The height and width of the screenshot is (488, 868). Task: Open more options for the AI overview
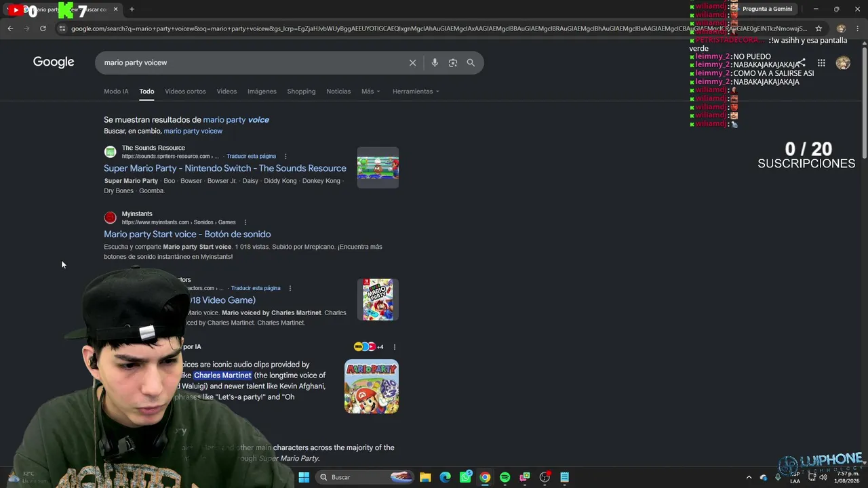[x=395, y=347]
